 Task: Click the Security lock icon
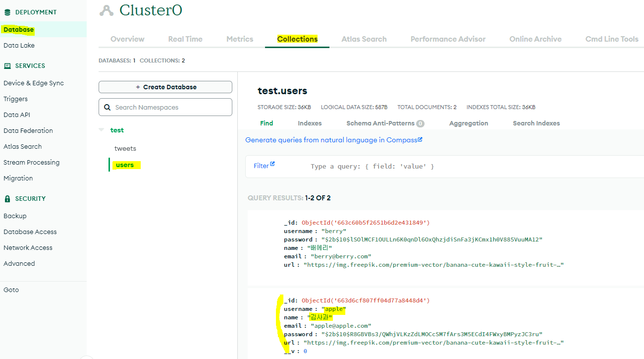pos(7,198)
